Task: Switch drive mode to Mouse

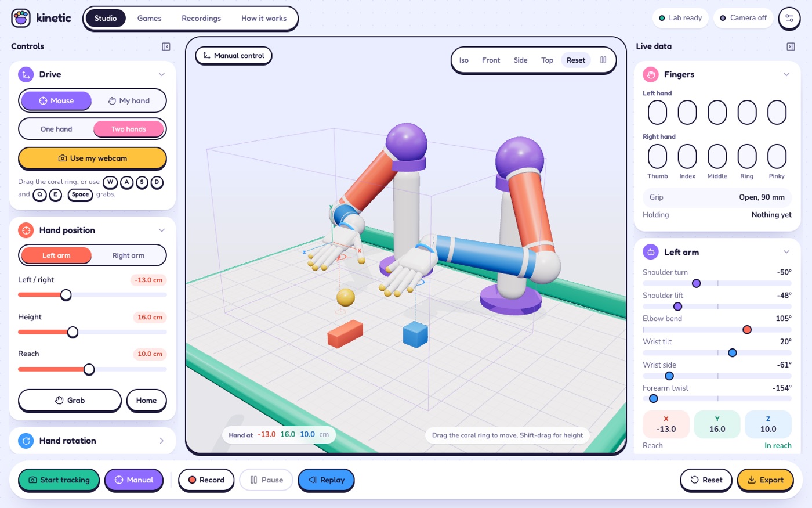Action: [56, 100]
